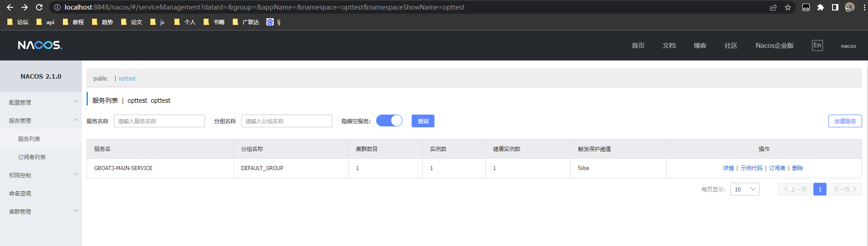This screenshot has width=868, height=246.
Task: Click 删除 for GBOAT3-MAIN-SERVICE
Action: [797, 168]
